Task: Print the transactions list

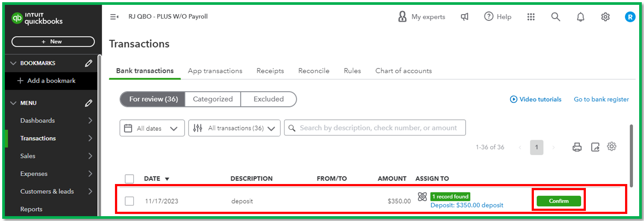Action: pyautogui.click(x=577, y=147)
